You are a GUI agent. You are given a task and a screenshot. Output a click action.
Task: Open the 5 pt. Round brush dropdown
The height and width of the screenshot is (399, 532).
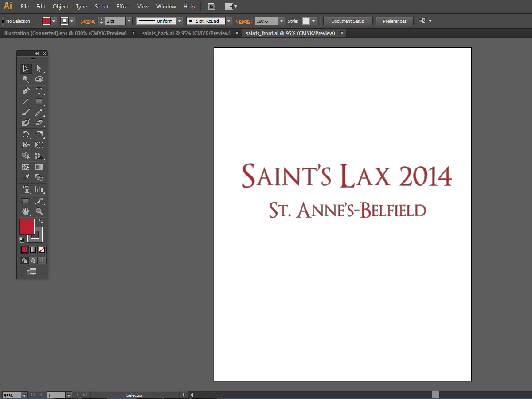228,21
